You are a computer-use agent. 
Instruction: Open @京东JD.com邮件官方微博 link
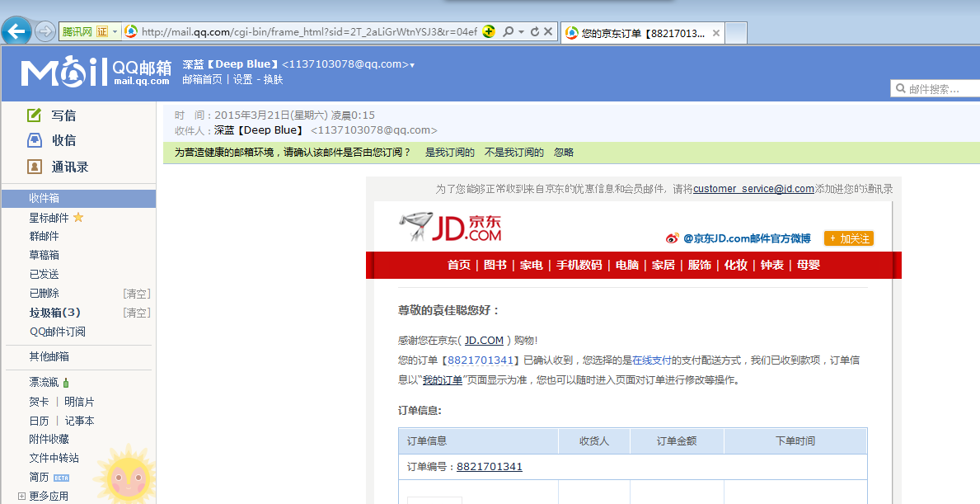point(747,238)
